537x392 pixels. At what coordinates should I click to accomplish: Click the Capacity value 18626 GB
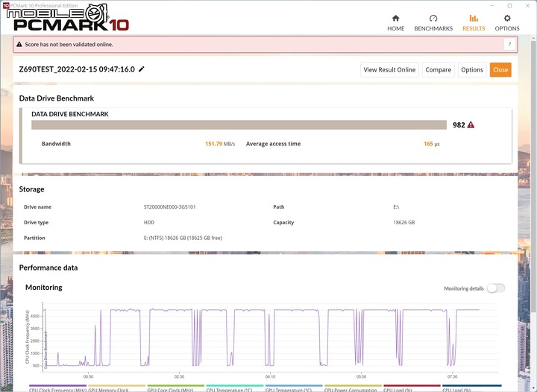coord(403,222)
